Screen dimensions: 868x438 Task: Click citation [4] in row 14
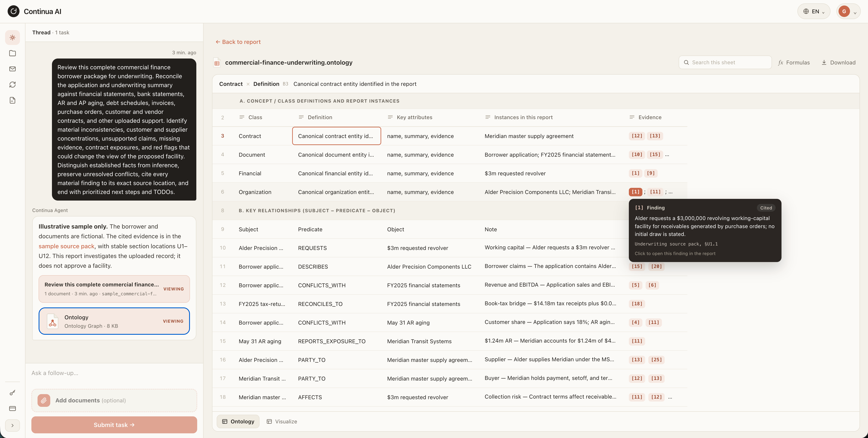click(x=635, y=322)
